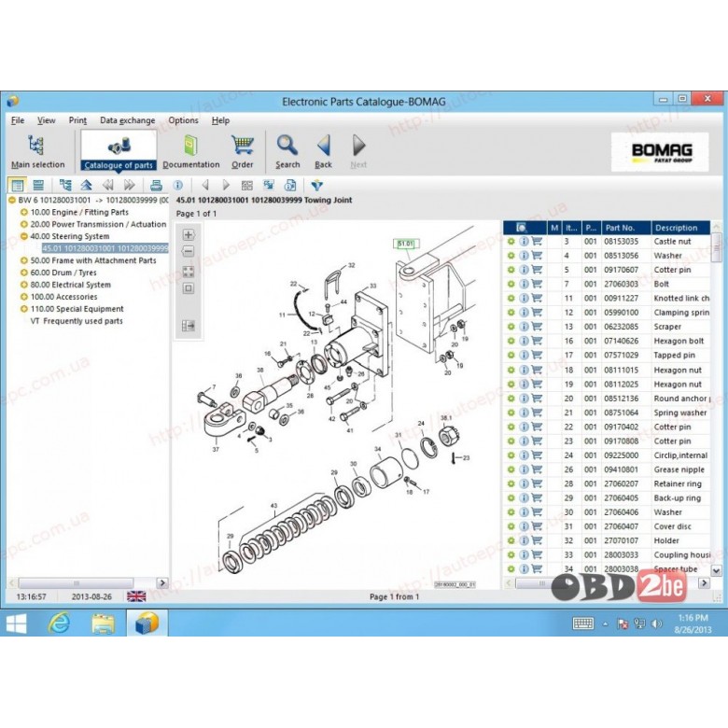Open the View menu
This screenshot has width=728, height=728.
click(x=46, y=120)
